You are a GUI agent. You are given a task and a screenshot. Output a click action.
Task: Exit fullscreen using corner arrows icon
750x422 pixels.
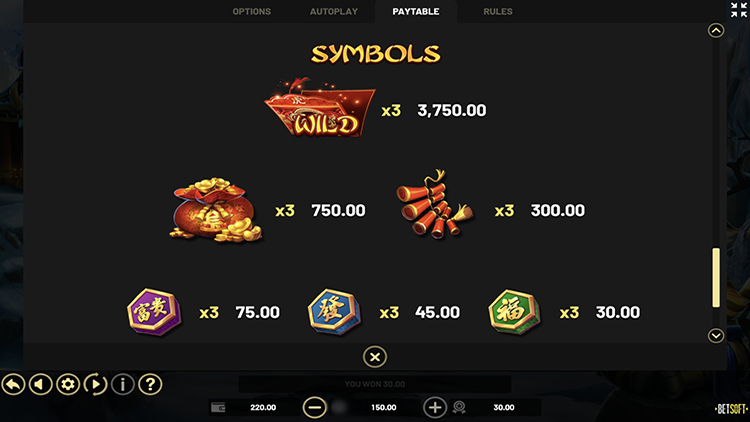click(x=739, y=10)
